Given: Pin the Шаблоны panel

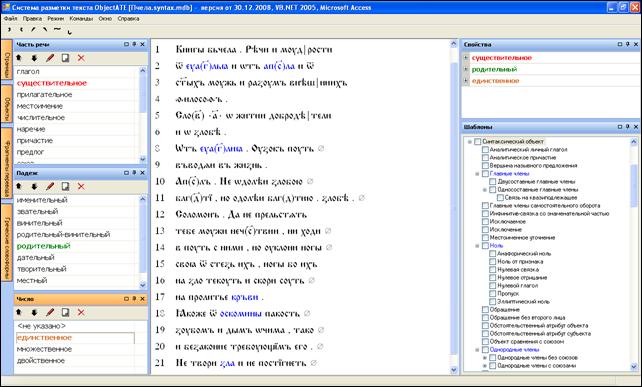Looking at the screenshot, I should (x=628, y=127).
